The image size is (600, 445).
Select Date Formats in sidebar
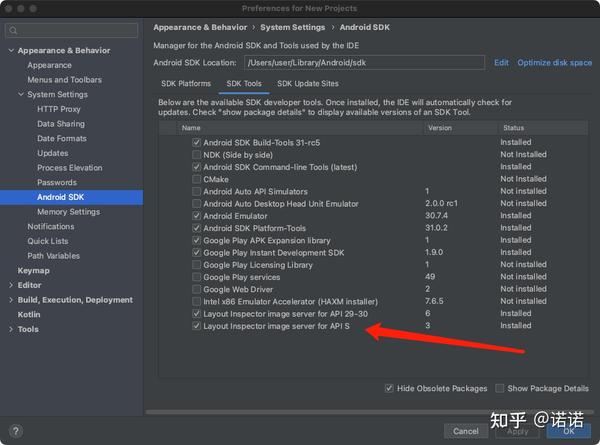[x=62, y=139]
